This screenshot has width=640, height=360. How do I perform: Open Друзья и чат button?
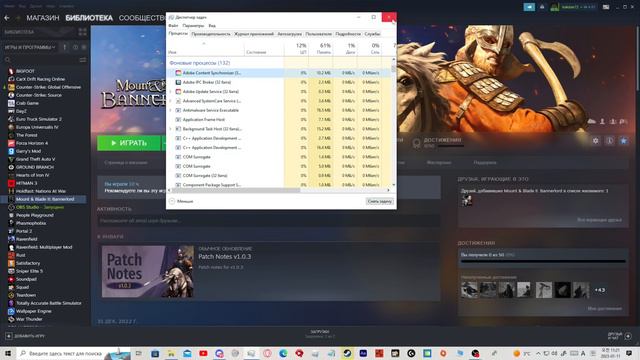pyautogui.click(x=620, y=336)
